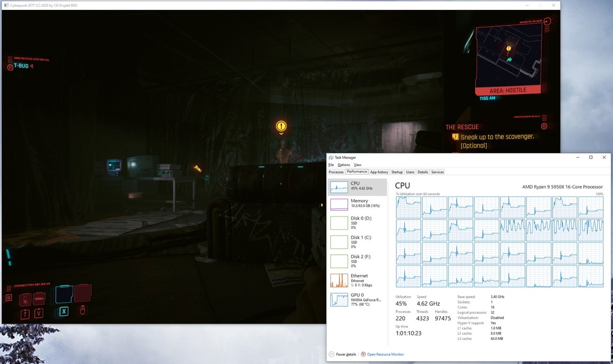Click the 11:55 AM in-game clock
This screenshot has height=364, width=613.
(488, 98)
